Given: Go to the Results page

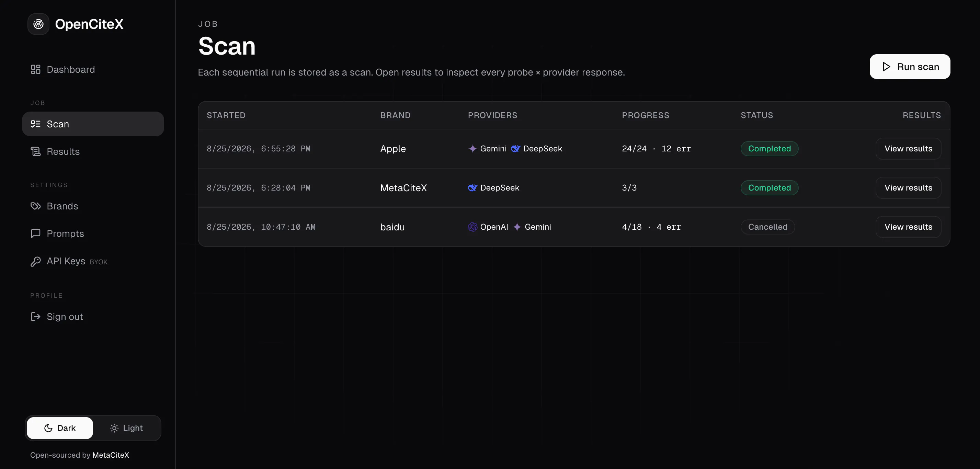Looking at the screenshot, I should coord(93,151).
